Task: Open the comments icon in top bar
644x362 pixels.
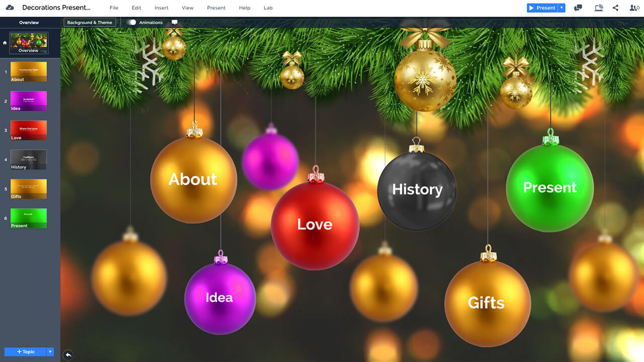Action: 578,8
